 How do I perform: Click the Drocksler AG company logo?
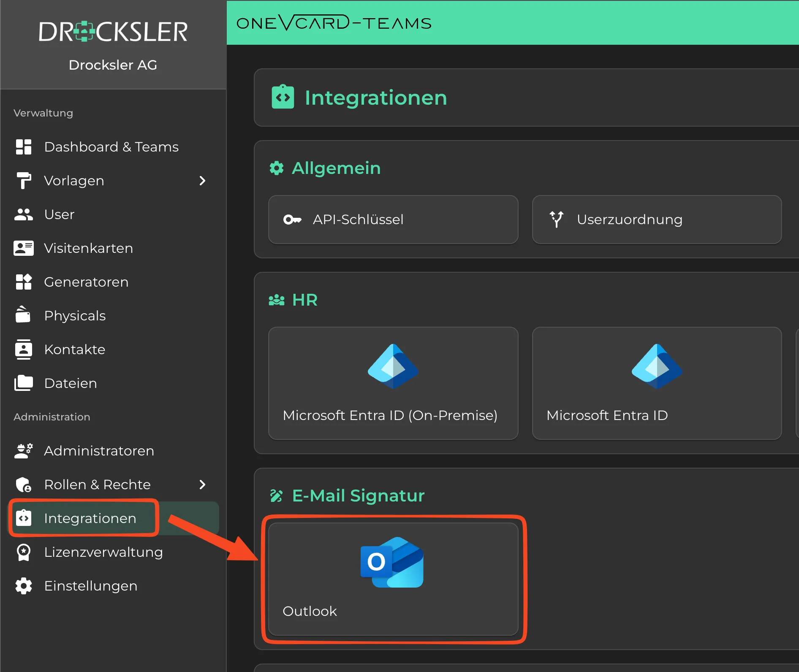(x=113, y=31)
